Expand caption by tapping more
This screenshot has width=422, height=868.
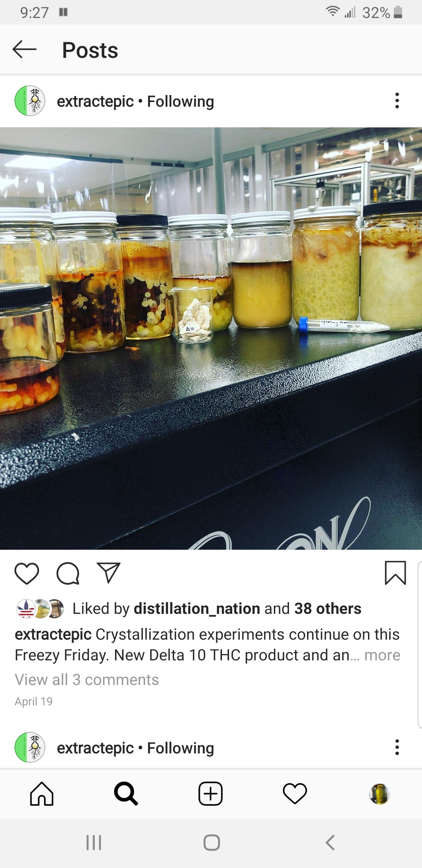pyautogui.click(x=382, y=655)
